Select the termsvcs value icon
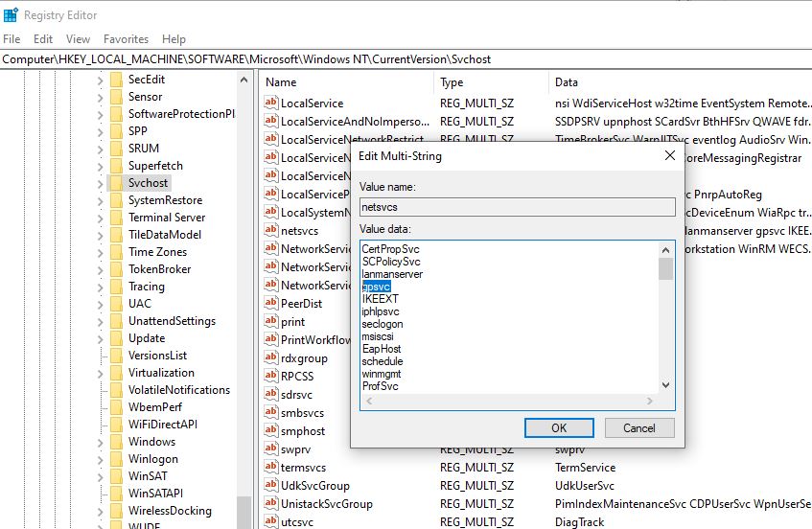Image resolution: width=812 pixels, height=529 pixels. pos(271,467)
